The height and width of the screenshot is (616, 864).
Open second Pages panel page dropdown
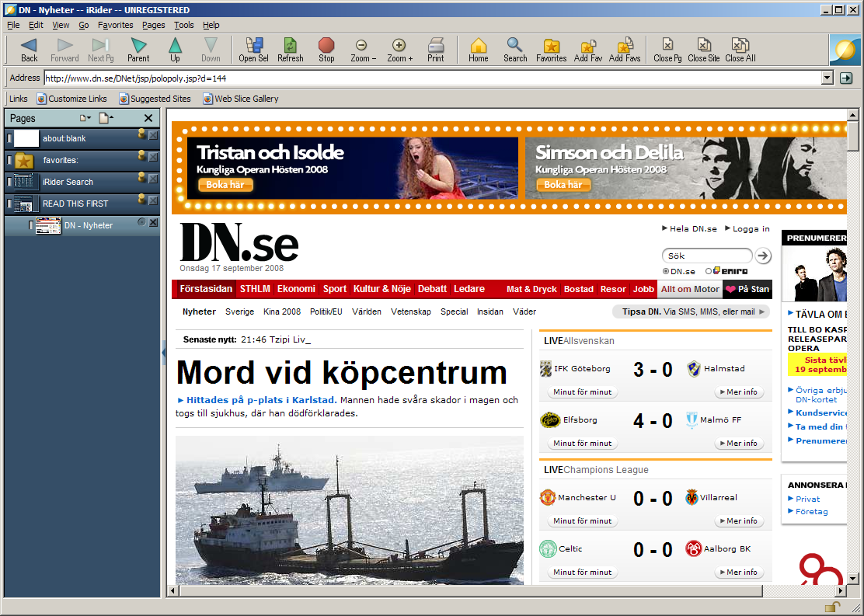[106, 118]
